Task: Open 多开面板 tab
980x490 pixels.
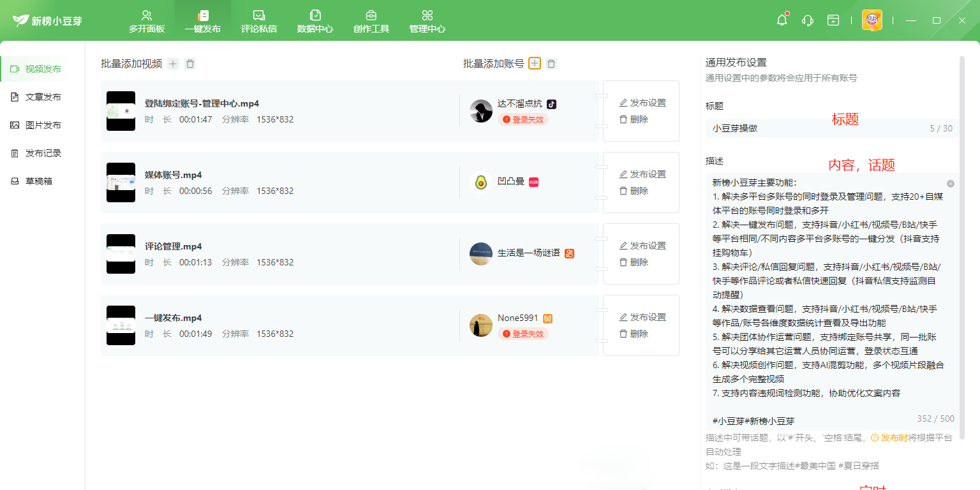Action: pos(147,21)
